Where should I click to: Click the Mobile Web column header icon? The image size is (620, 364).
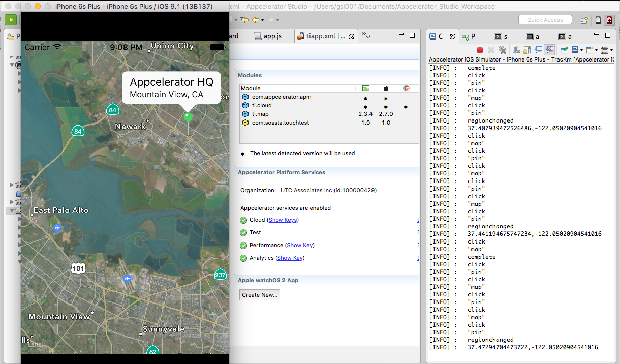406,88
